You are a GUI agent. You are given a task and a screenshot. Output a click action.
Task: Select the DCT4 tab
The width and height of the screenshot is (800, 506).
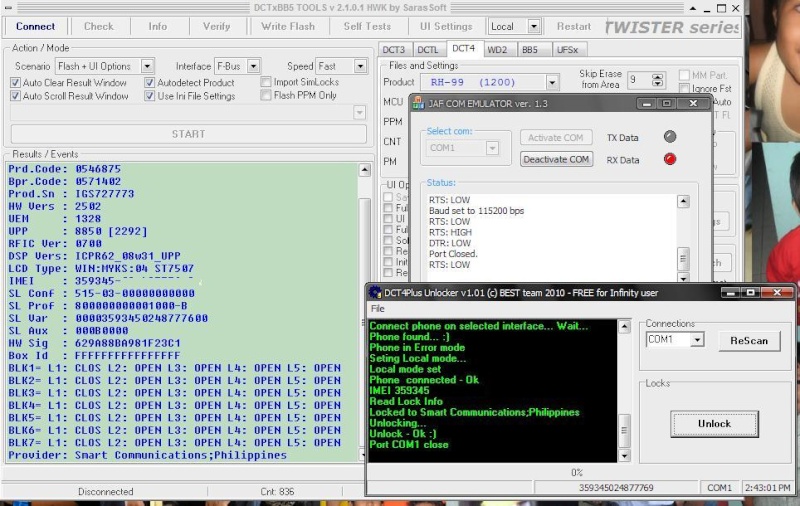click(463, 48)
